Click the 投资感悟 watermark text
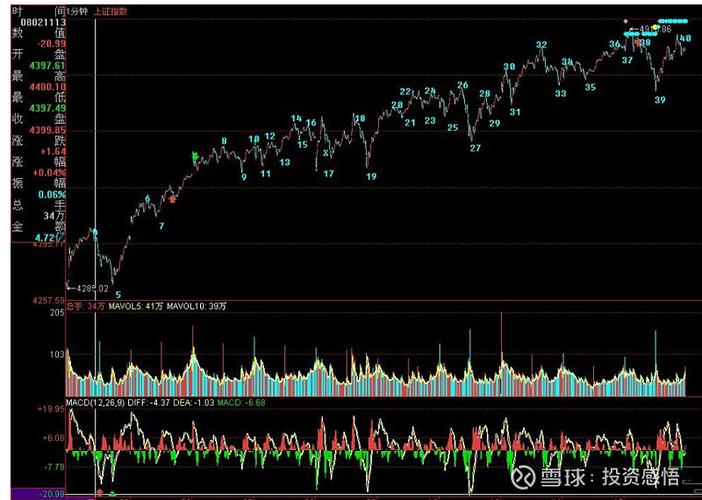702x500 pixels. click(640, 477)
